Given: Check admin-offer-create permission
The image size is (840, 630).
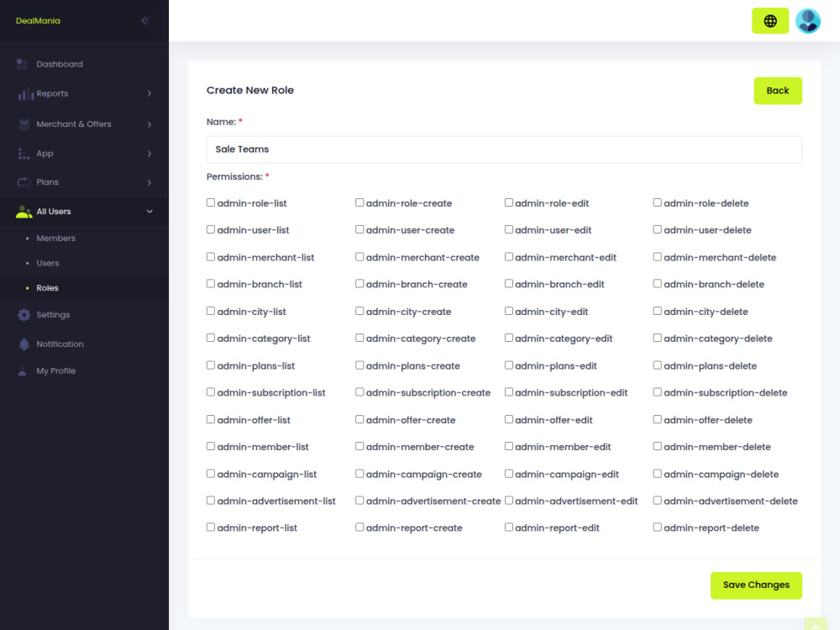Looking at the screenshot, I should [360, 419].
